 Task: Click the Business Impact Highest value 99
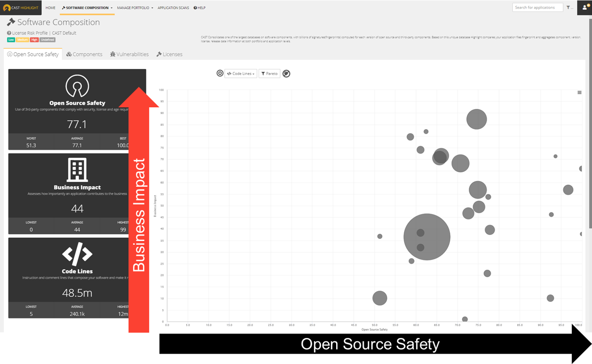coord(123,230)
